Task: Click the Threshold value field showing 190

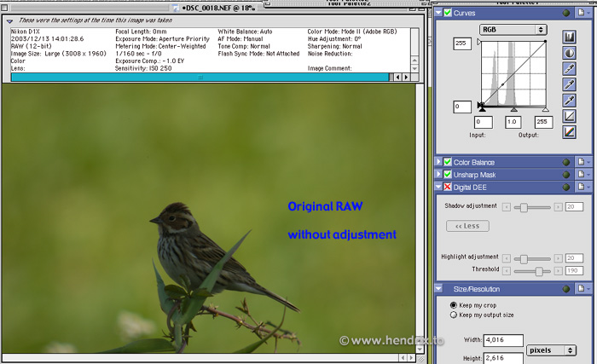Action: click(x=574, y=271)
